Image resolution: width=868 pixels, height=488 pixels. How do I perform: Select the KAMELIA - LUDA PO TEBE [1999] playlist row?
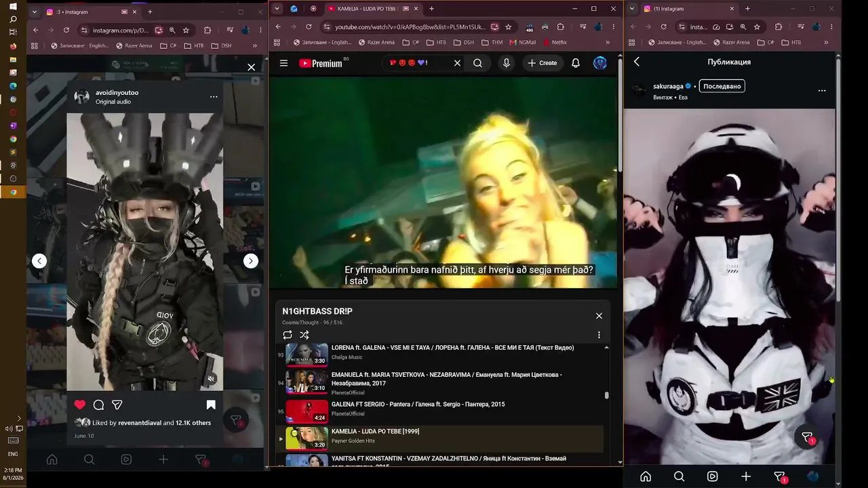(x=441, y=439)
